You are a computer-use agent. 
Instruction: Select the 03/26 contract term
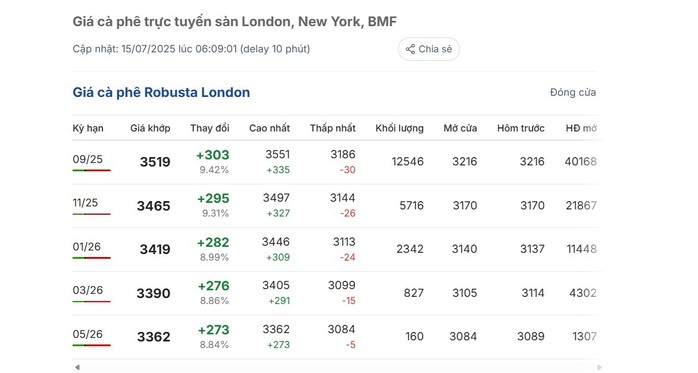(88, 290)
